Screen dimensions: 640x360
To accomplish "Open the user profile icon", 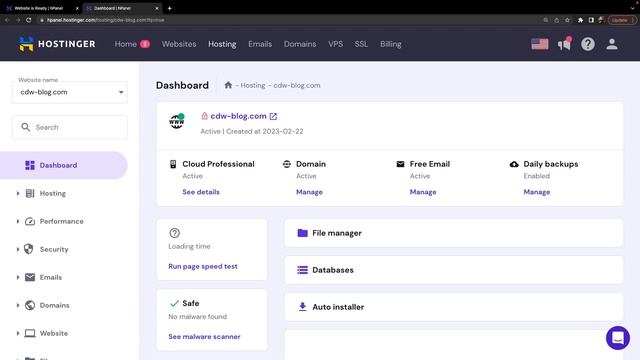I will 611,44.
